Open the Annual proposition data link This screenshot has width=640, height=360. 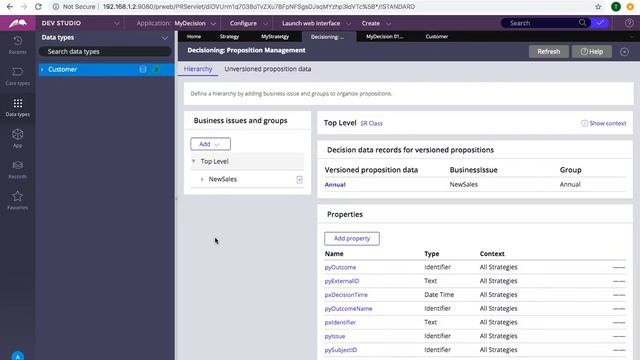pos(335,184)
